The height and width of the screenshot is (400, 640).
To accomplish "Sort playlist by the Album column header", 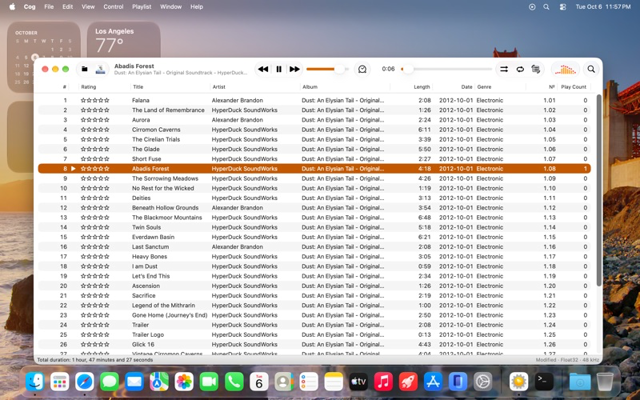I will point(345,87).
